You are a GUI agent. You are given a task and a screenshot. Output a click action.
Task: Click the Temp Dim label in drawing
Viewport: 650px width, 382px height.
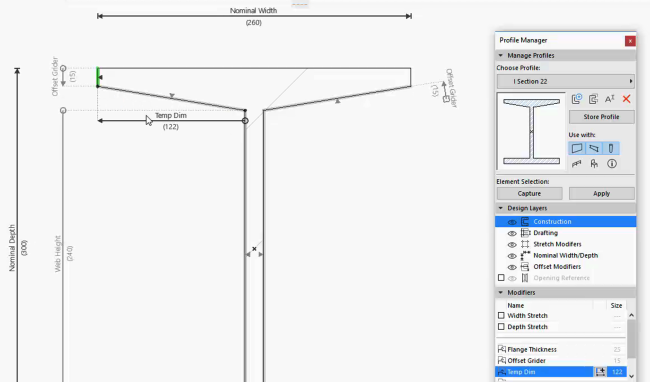pyautogui.click(x=171, y=116)
